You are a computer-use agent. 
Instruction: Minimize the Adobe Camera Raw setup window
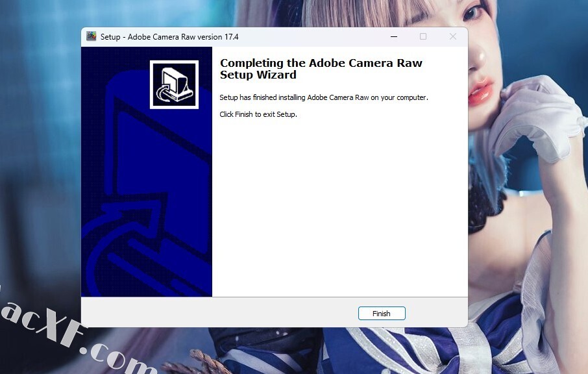coord(394,36)
